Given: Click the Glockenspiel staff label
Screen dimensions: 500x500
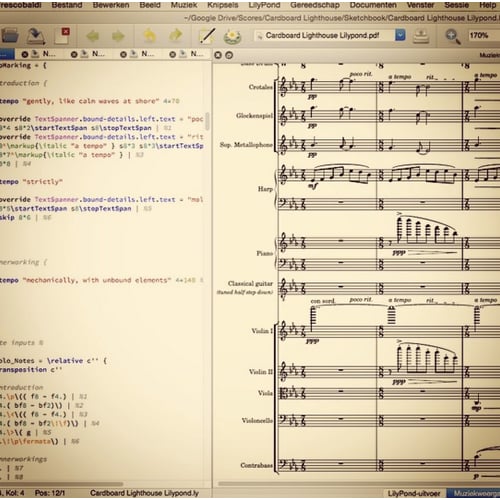Looking at the screenshot, I should 254,116.
